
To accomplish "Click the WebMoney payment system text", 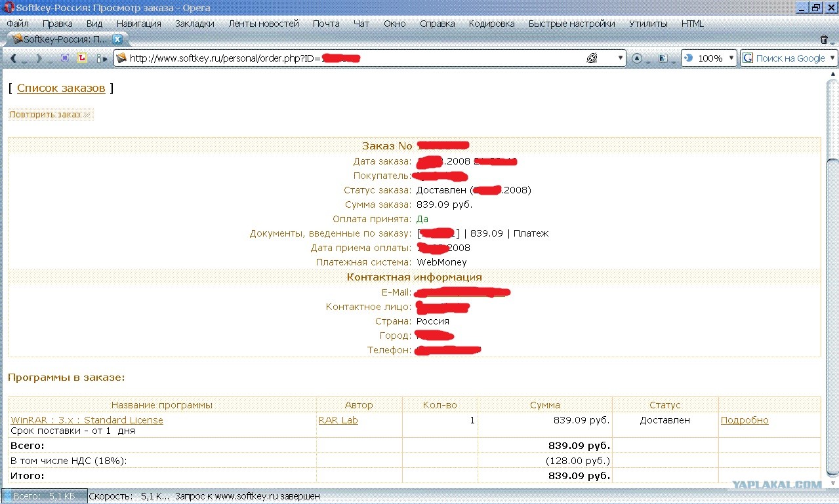I will (x=441, y=262).
